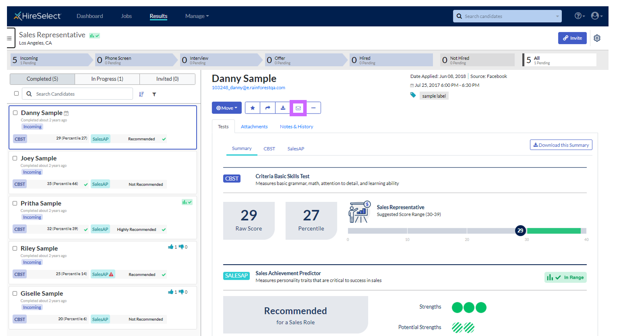Screen dimensions: 644x336
Task: Click the score 29 marker on range bar
Action: [520, 231]
